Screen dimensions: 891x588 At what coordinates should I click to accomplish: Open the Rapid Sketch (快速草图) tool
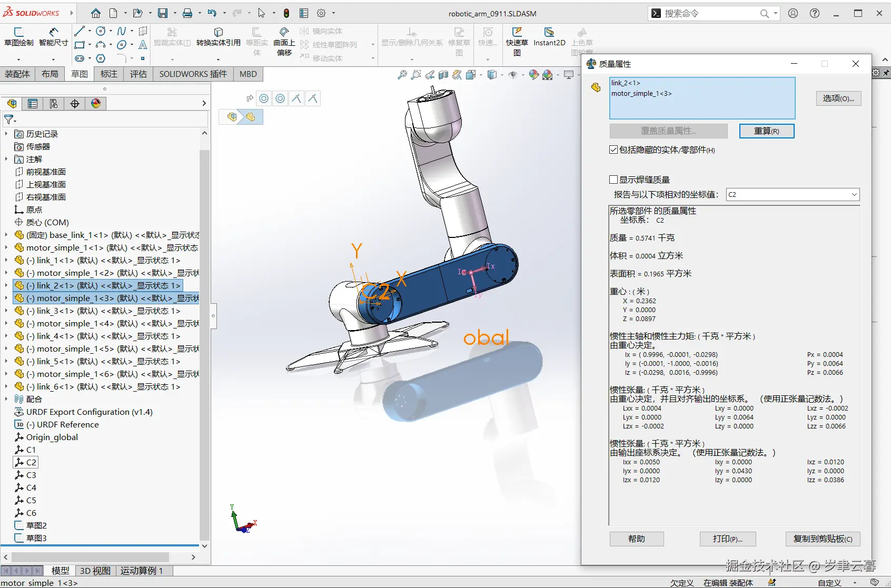tap(517, 41)
